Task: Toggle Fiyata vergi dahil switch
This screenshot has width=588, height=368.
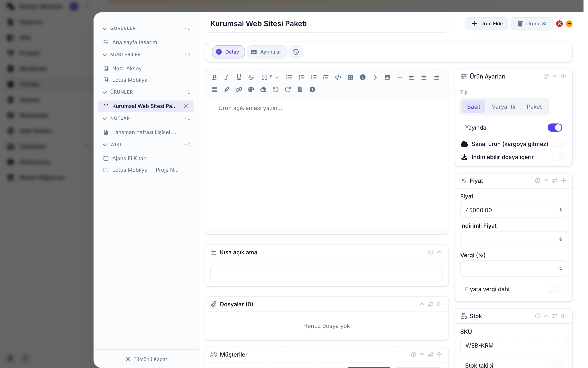Action: pyautogui.click(x=555, y=289)
